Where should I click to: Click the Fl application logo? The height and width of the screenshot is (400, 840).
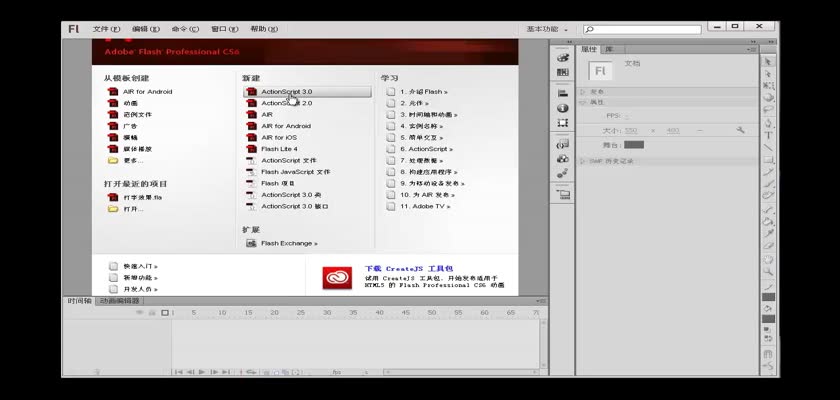coord(73,29)
